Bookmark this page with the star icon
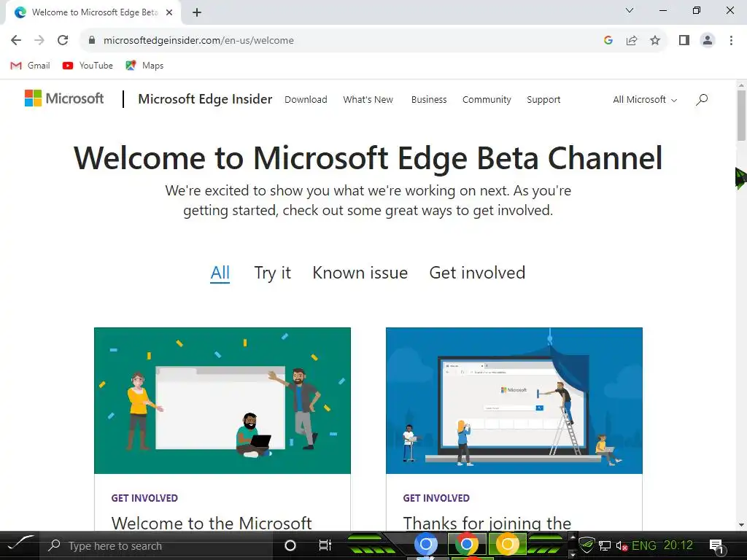This screenshot has height=560, width=747. click(655, 41)
